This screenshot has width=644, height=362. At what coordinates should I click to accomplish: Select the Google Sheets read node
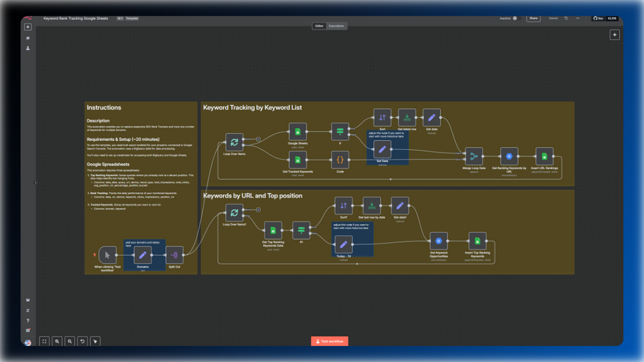pos(298,132)
